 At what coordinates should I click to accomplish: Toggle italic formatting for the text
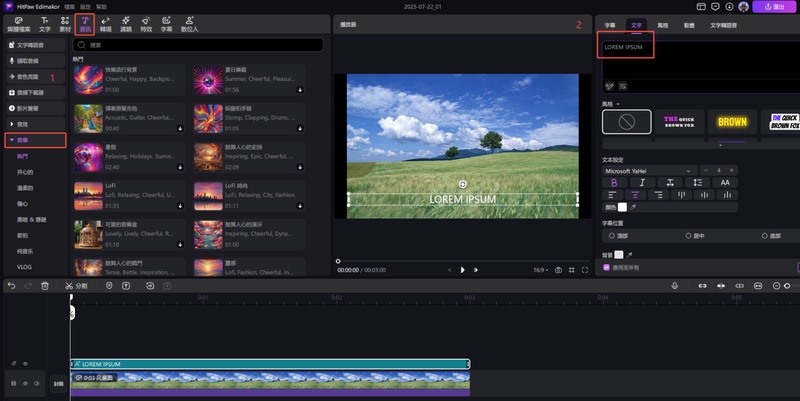[642, 183]
